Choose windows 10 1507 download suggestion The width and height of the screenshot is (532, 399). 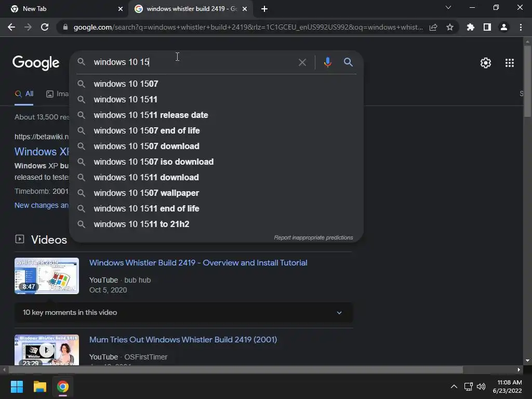(216, 146)
